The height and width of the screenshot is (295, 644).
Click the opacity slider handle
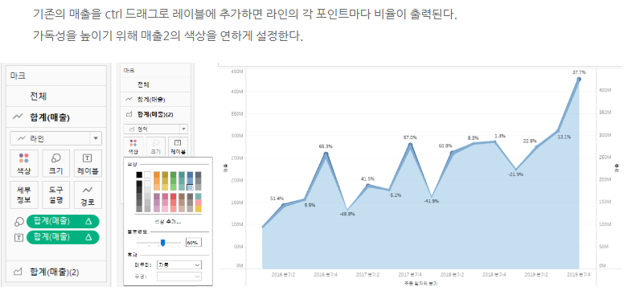162,243
